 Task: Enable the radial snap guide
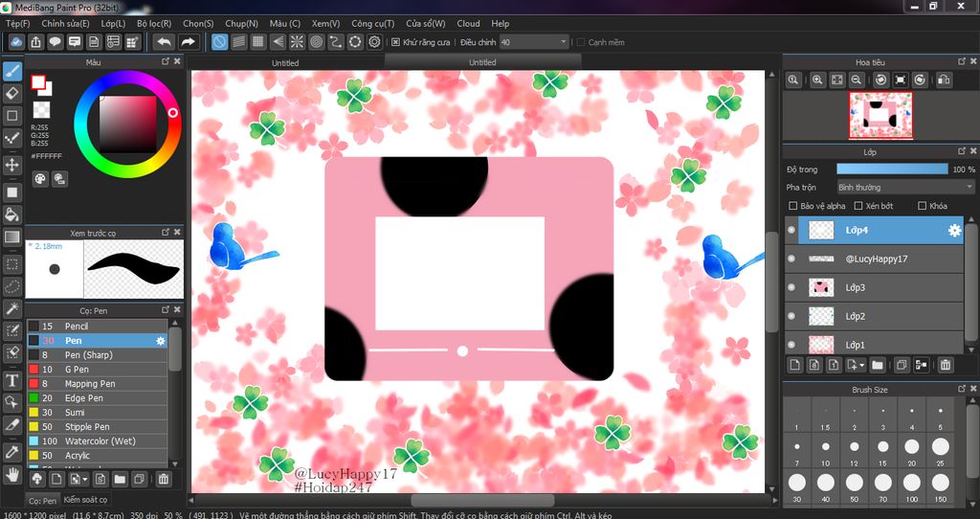297,42
